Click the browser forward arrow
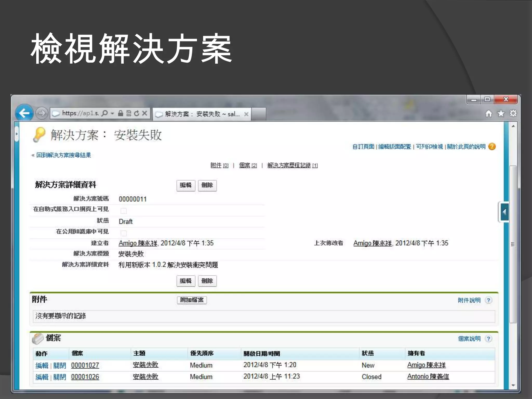Screen dimensions: 532x399 click(x=42, y=113)
